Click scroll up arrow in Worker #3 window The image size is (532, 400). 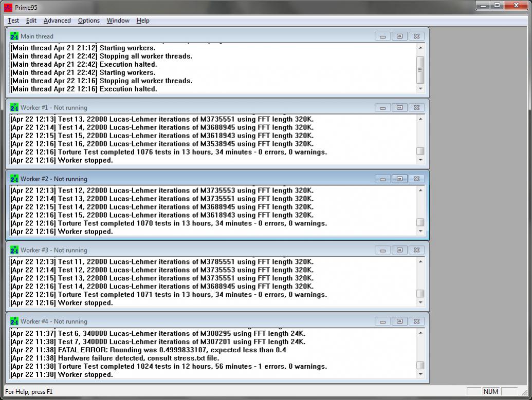pyautogui.click(x=420, y=261)
